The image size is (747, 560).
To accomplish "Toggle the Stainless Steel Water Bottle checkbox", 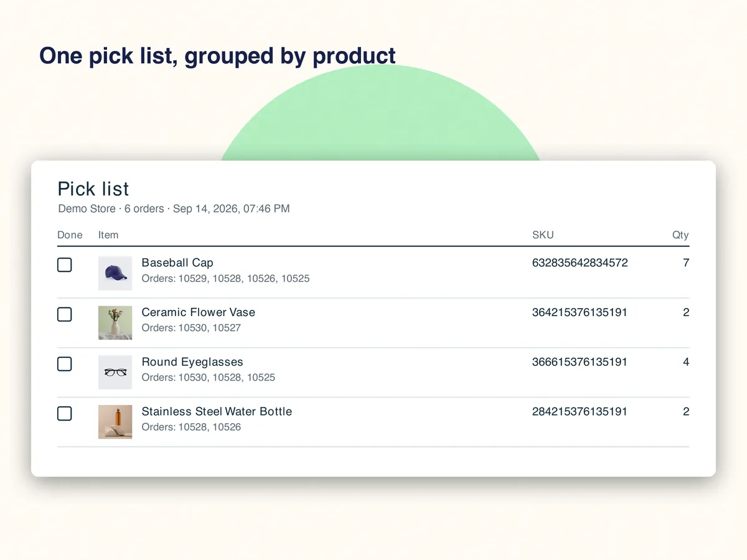I will [x=65, y=414].
